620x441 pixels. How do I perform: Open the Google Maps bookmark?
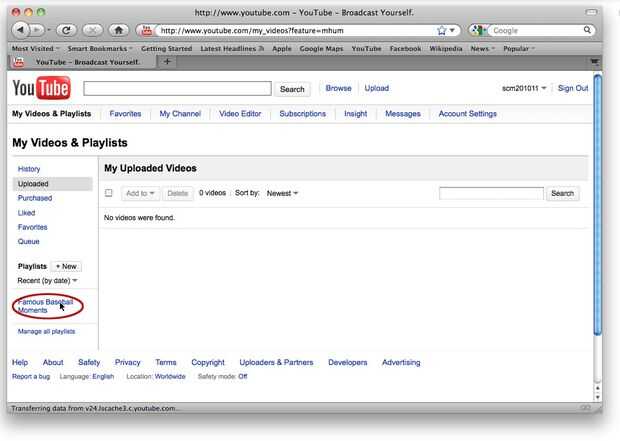[x=321, y=49]
